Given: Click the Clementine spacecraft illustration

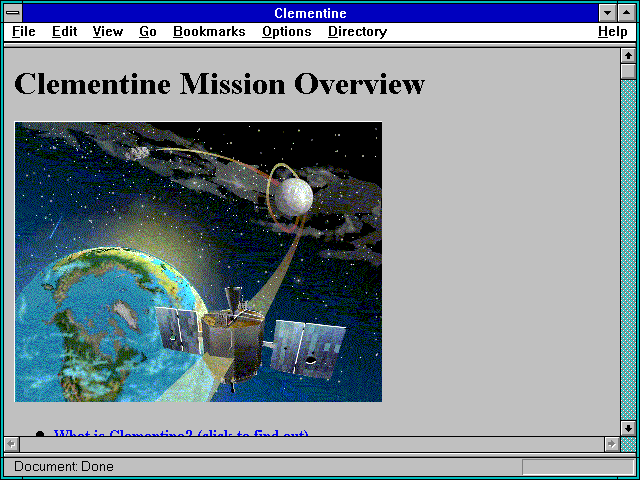Looking at the screenshot, I should (x=198, y=262).
